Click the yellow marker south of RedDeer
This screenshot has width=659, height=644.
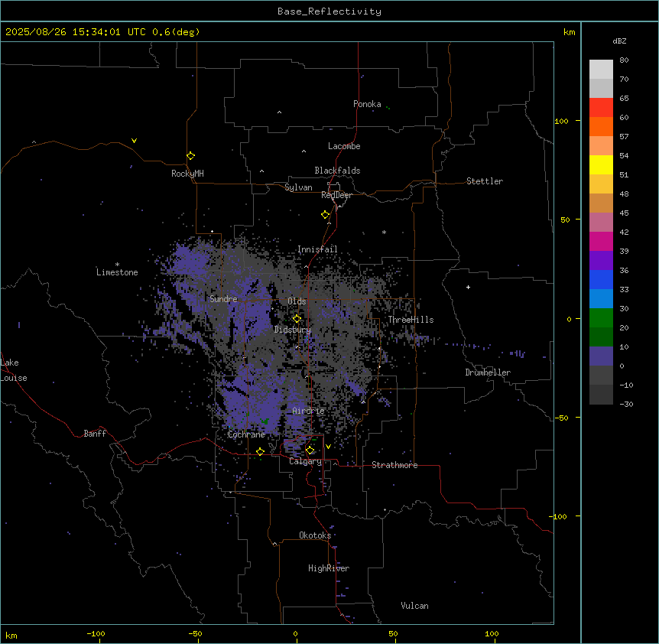coord(325,215)
